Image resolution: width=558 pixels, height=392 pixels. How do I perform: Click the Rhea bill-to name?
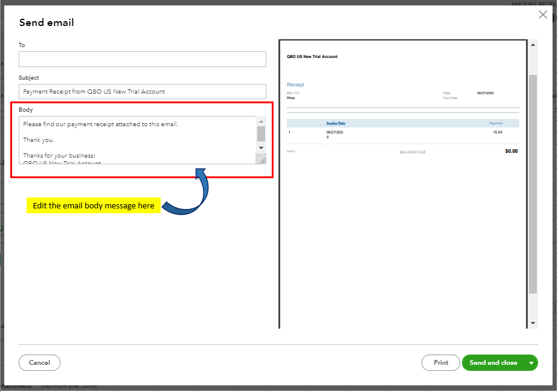pos(290,98)
